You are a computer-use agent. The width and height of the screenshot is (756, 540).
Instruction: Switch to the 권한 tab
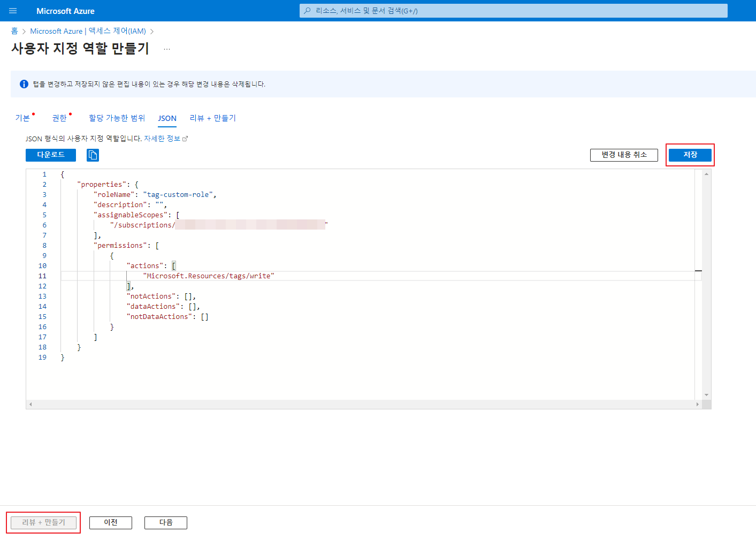[x=59, y=118]
